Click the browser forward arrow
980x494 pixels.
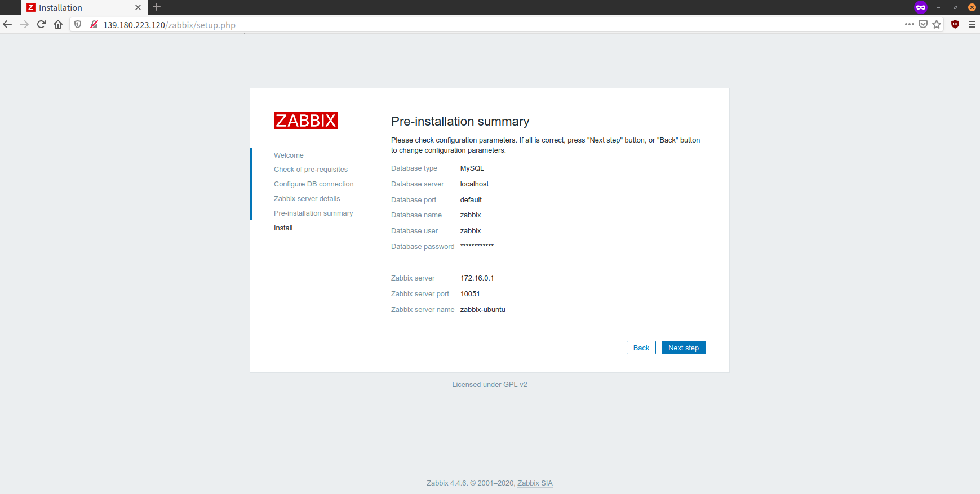click(x=24, y=24)
